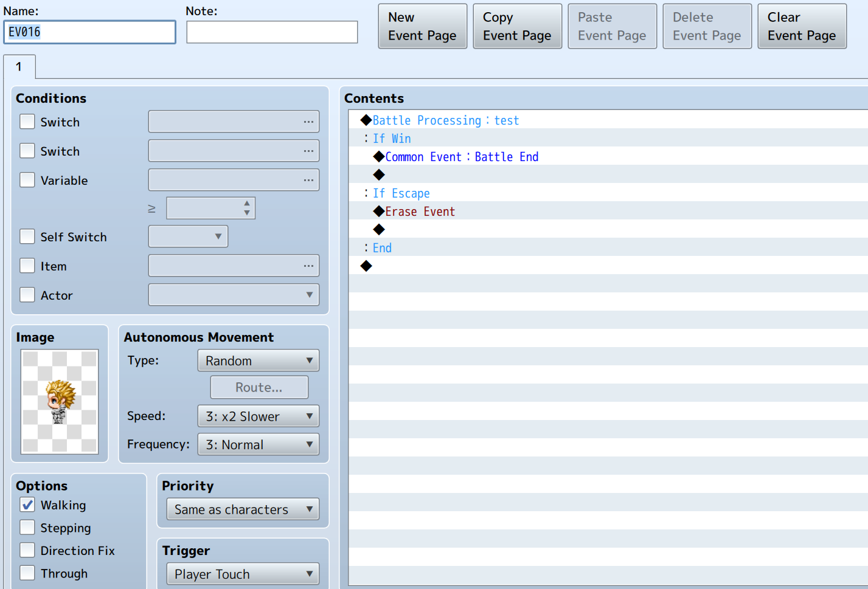Open the Item selector ellipsis

click(x=308, y=266)
